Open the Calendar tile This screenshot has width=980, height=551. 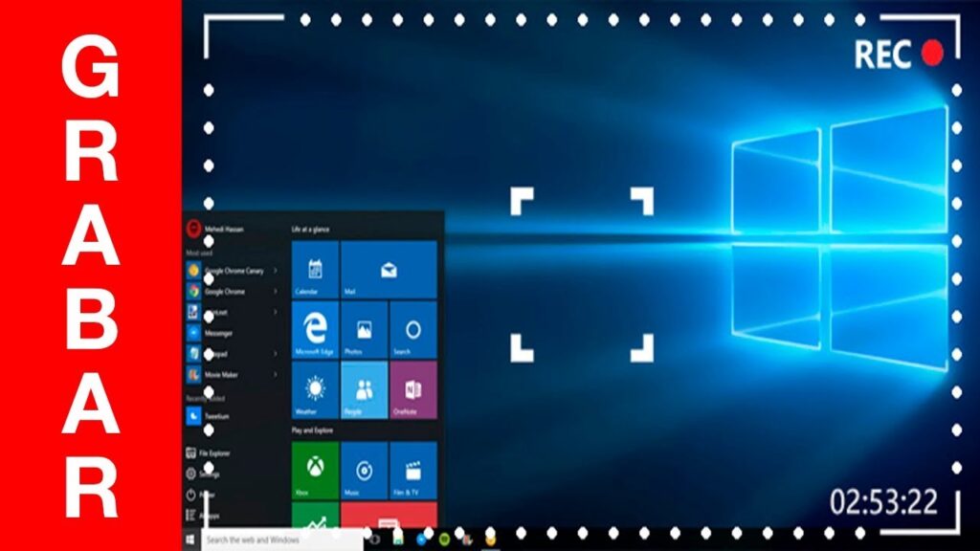315,269
